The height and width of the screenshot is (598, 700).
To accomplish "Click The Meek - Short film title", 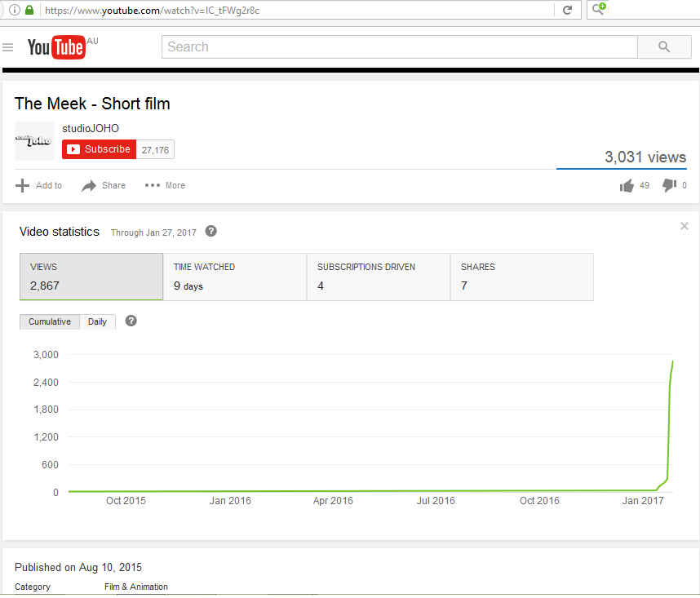I will point(92,104).
